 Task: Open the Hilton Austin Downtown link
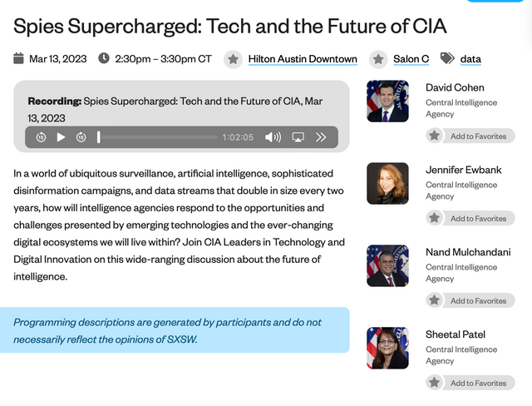[x=303, y=59]
